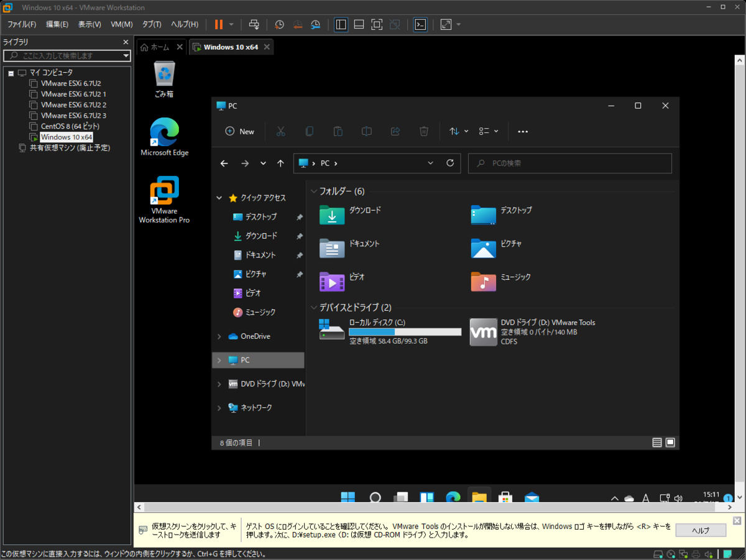Open the ファイル(F) menu
The width and height of the screenshot is (746, 560).
click(x=22, y=24)
